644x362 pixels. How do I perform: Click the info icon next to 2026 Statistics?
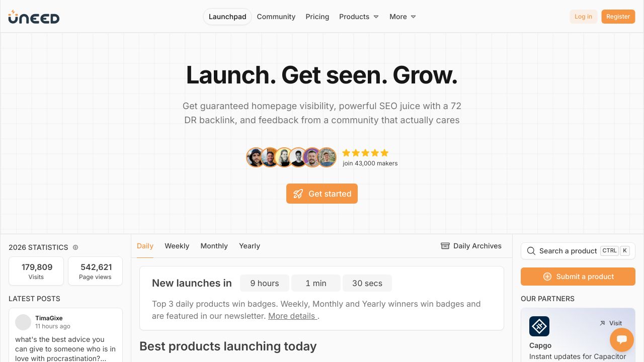click(75, 247)
